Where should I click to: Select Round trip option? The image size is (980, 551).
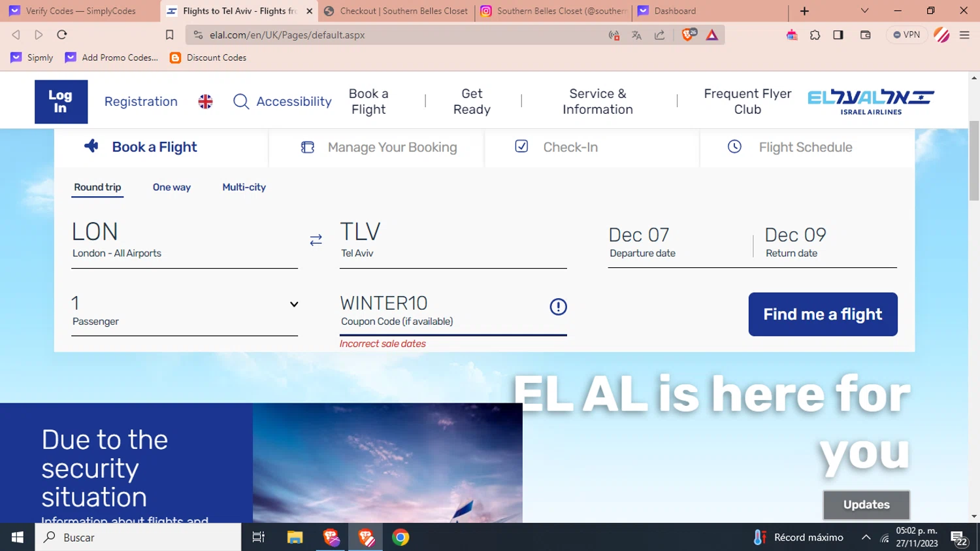[97, 187]
